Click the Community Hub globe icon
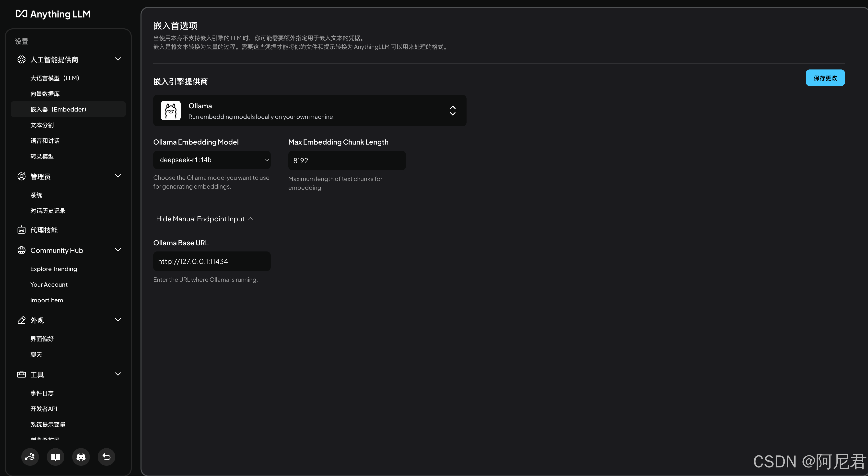The height and width of the screenshot is (476, 868). coord(21,250)
